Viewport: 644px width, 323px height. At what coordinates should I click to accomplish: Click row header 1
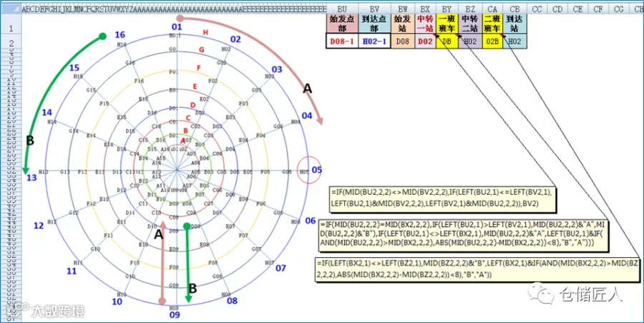[x=11, y=29]
